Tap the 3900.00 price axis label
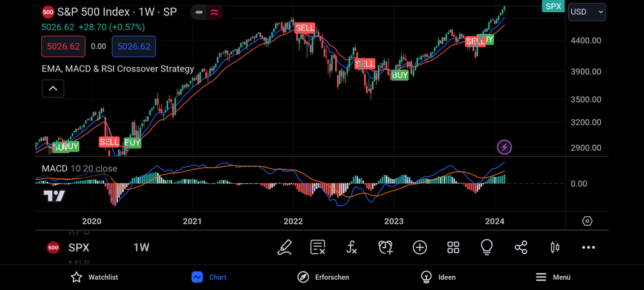This screenshot has width=644, height=290. click(x=586, y=72)
